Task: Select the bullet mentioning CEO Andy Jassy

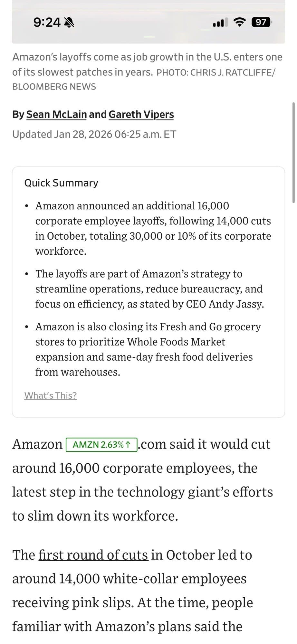Action: coord(150,289)
